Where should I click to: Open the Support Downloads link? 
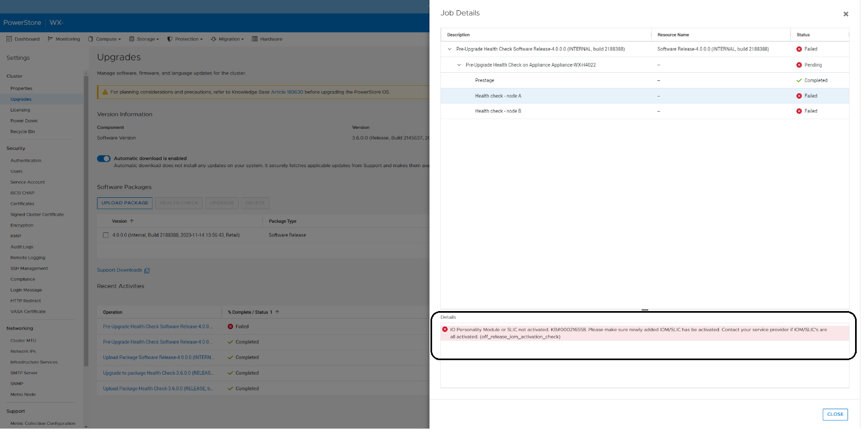click(119, 270)
